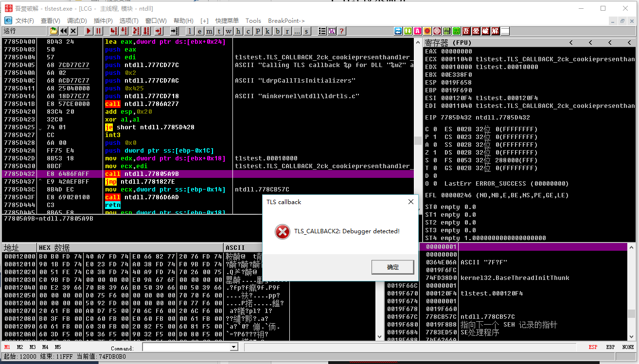Open file using the folder toolbar icon
This screenshot has width=639, height=364.
pyautogui.click(x=54, y=31)
